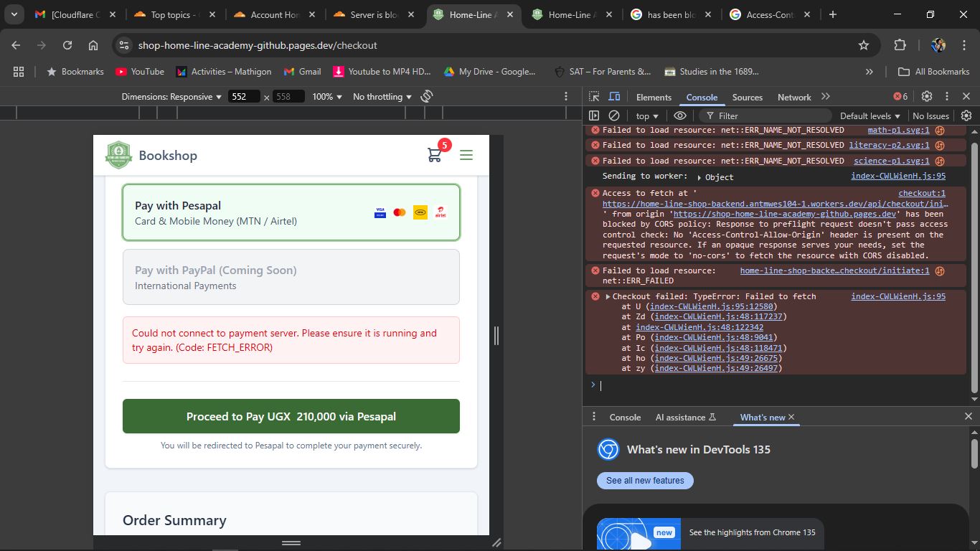
Task: Open the 100% zoom dropdown
Action: [327, 97]
